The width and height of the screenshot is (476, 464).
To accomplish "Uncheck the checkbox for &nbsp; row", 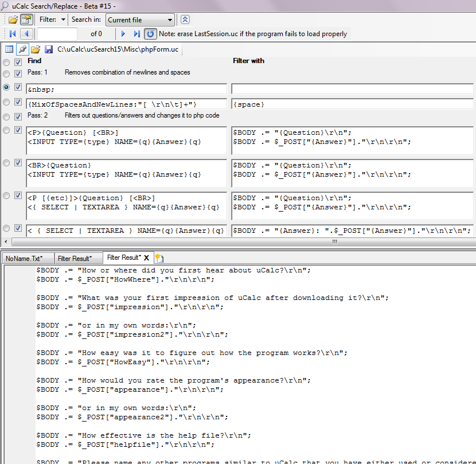I will coord(18,87).
